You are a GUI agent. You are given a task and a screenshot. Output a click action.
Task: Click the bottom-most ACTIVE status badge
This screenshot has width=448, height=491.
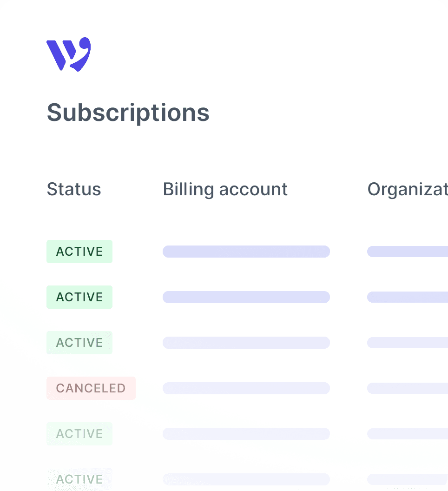[79, 479]
